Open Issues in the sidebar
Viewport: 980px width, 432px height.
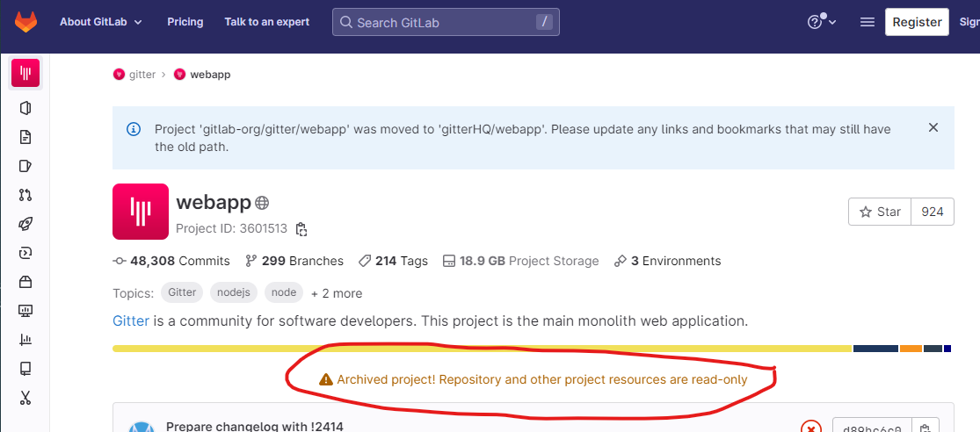click(25, 166)
